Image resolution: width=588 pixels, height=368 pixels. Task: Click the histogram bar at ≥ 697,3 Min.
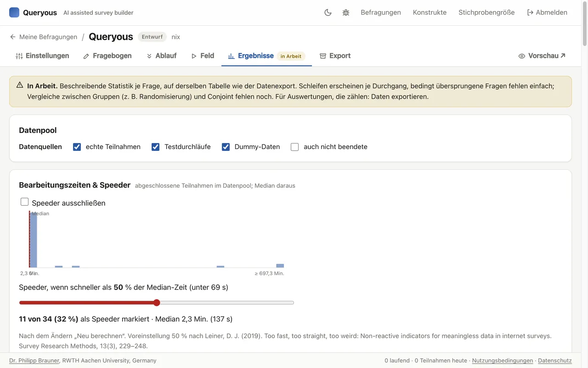(x=280, y=265)
